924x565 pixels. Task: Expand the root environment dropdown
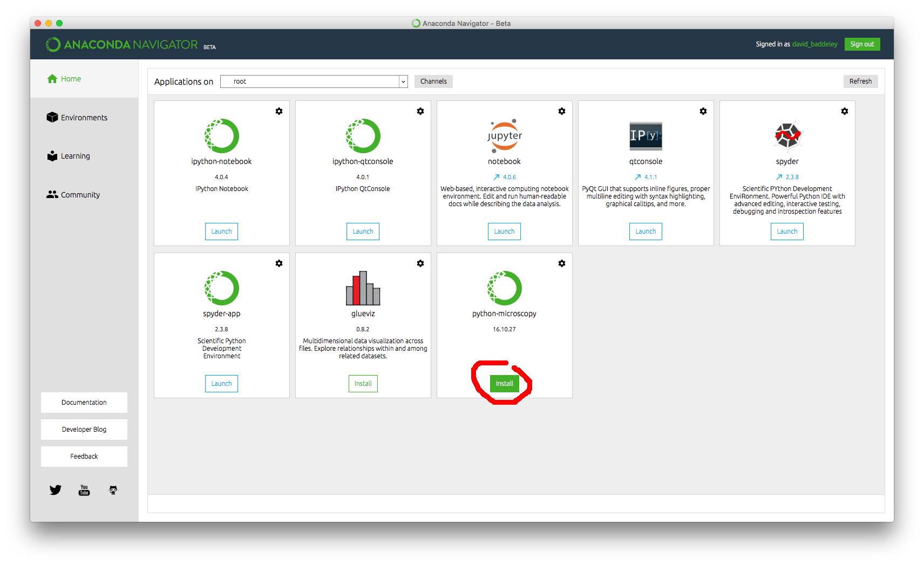[403, 81]
